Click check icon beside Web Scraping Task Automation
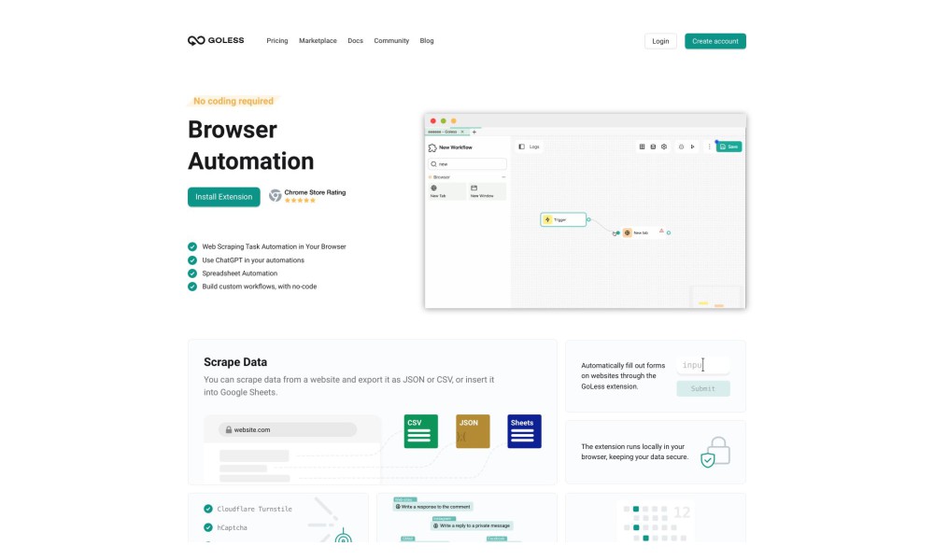Screen dimensions: 934x560 192,246
